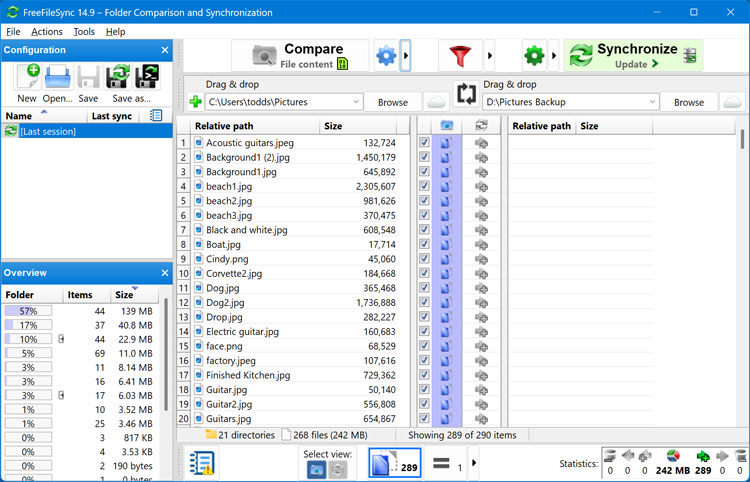Open the left folder path dropdown
Image resolution: width=750 pixels, height=482 pixels.
click(356, 102)
